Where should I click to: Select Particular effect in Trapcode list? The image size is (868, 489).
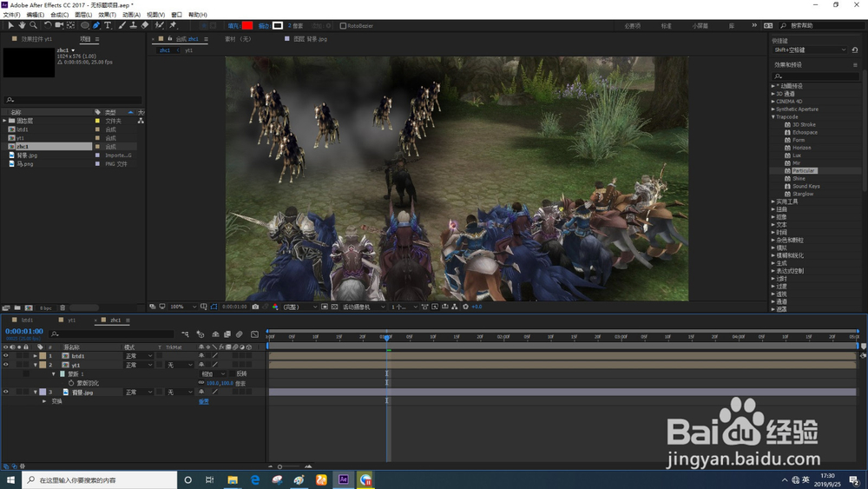(x=803, y=170)
